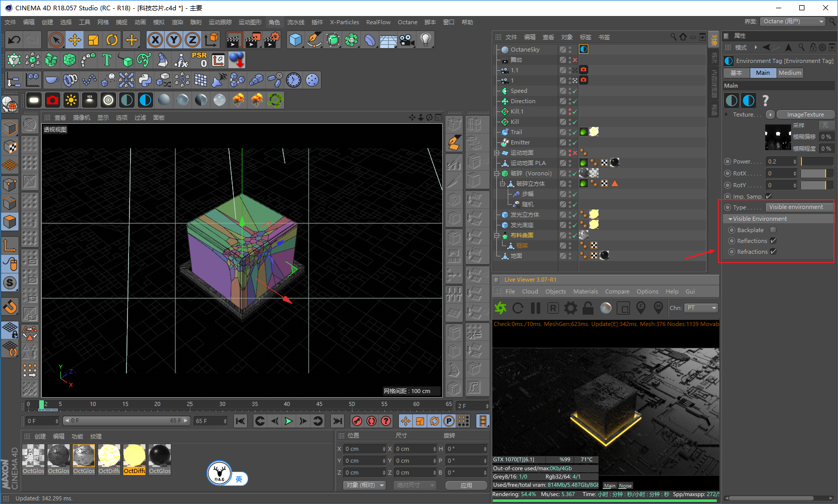Toggle the red X on 舞台 object
This screenshot has width=838, height=504.
575,60
